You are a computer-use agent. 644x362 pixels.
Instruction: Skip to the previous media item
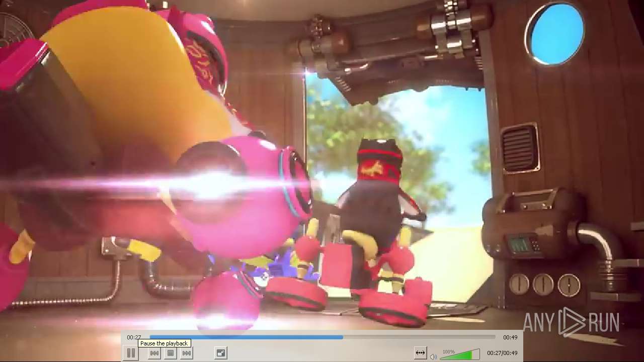click(154, 353)
